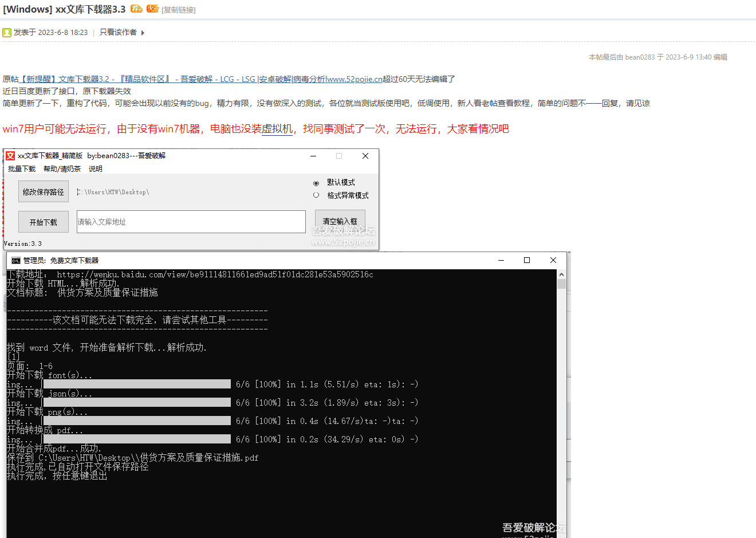Click the console scrollbar up arrow
Screen dimensions: 756x538
pos(561,274)
